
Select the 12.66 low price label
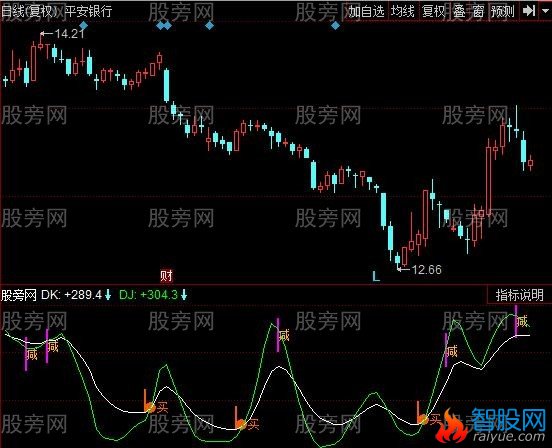click(x=426, y=270)
